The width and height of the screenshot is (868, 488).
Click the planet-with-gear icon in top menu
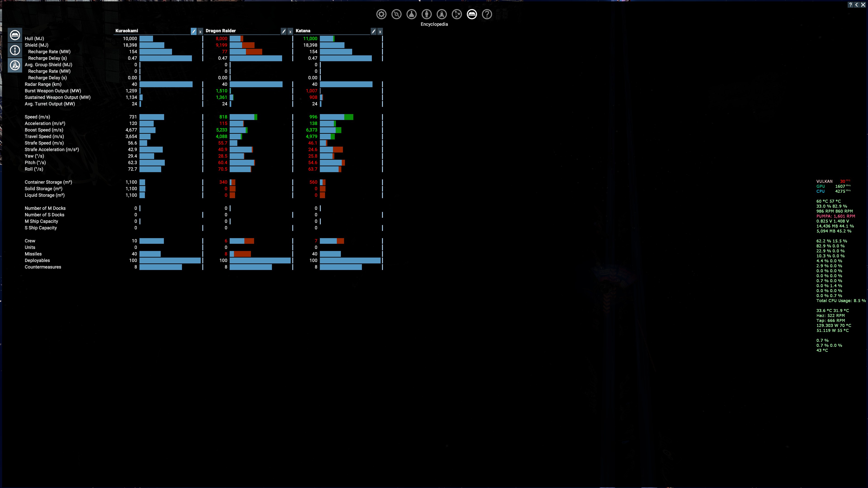pyautogui.click(x=397, y=14)
